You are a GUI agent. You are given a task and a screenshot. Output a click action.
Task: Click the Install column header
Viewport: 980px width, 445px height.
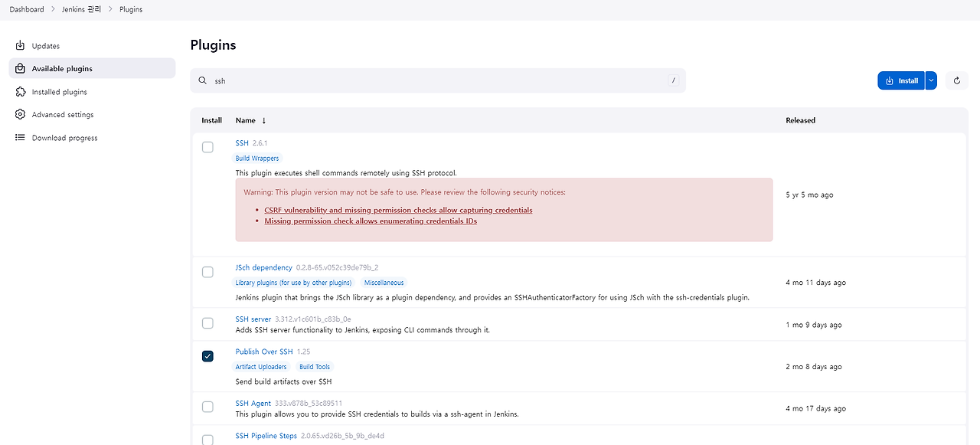click(x=212, y=120)
